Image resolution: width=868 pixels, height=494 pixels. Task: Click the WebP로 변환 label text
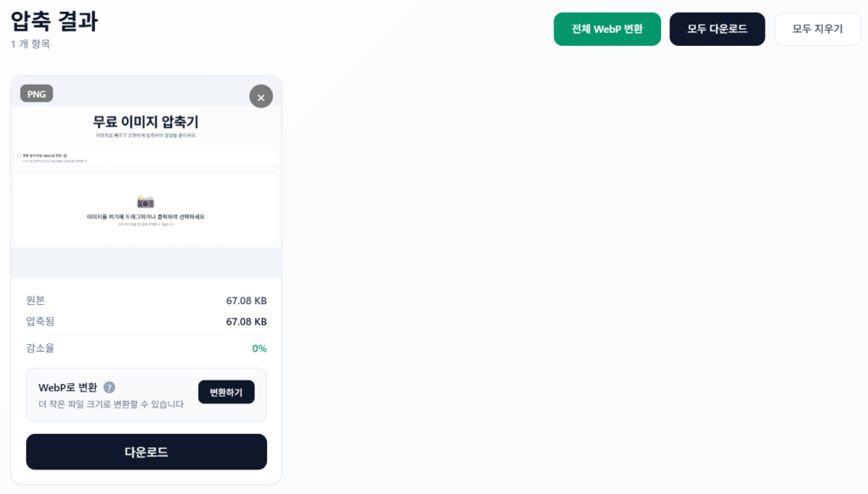point(68,387)
